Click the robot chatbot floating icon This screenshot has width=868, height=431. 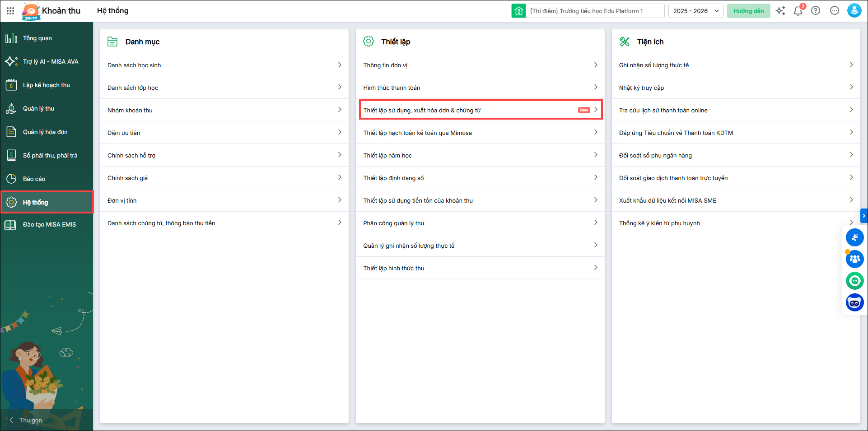[x=854, y=302]
